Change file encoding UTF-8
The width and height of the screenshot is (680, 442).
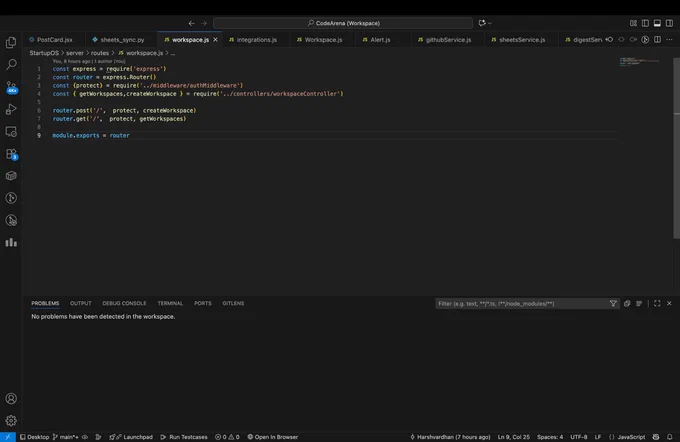tap(579, 437)
